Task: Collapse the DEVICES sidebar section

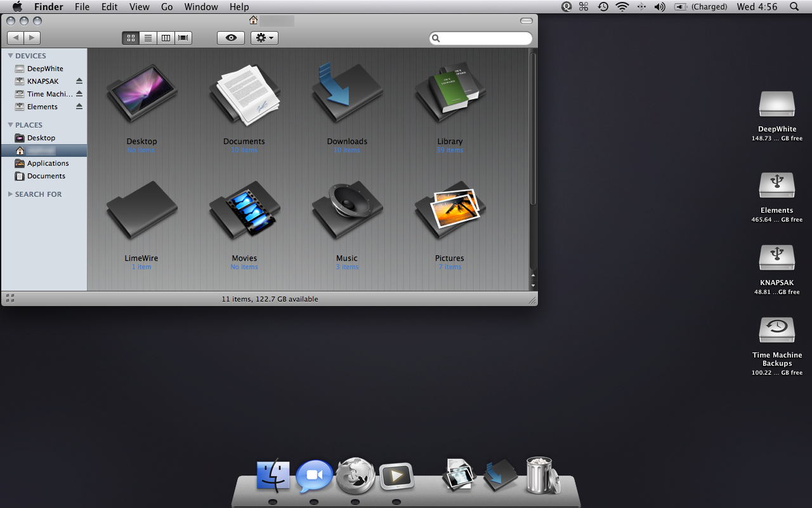Action: (x=10, y=56)
